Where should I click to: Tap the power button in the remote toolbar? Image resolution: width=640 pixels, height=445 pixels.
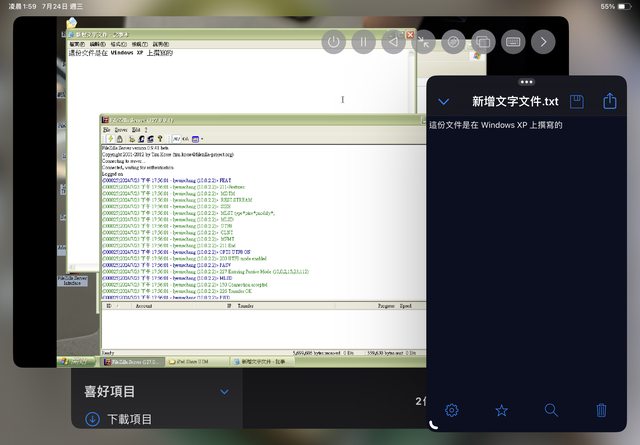click(333, 42)
